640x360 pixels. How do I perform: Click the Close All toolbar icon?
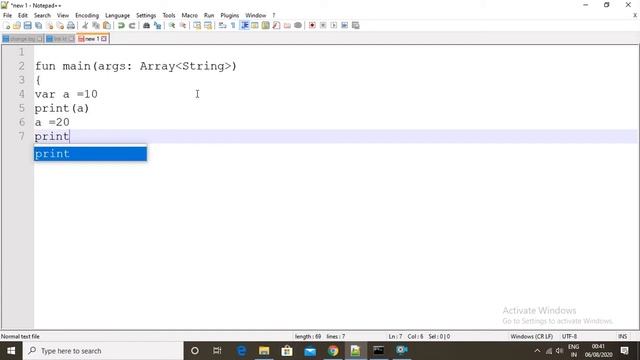click(60, 25)
